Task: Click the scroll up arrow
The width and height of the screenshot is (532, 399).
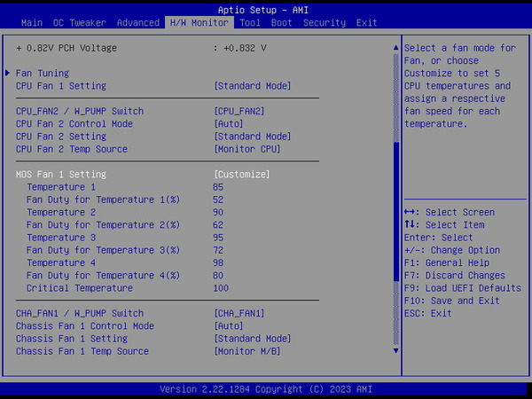Action: click(x=396, y=48)
